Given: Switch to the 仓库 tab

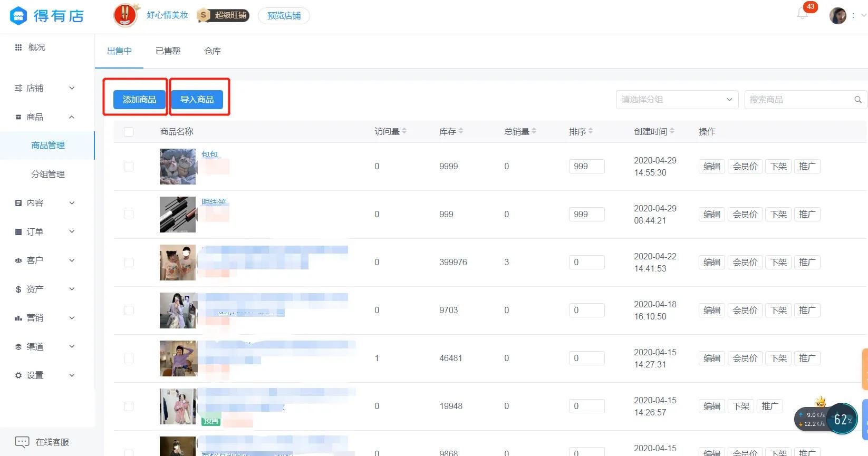Looking at the screenshot, I should (212, 51).
